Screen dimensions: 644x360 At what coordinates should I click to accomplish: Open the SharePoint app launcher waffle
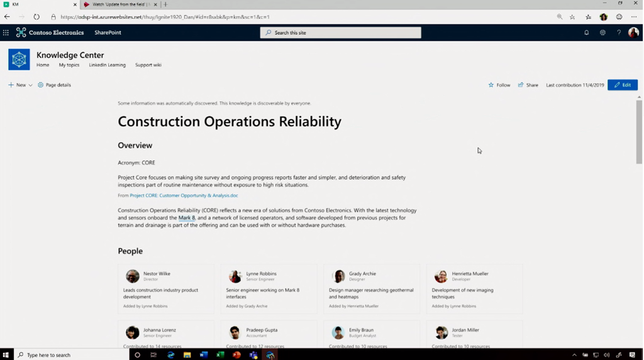(6, 33)
